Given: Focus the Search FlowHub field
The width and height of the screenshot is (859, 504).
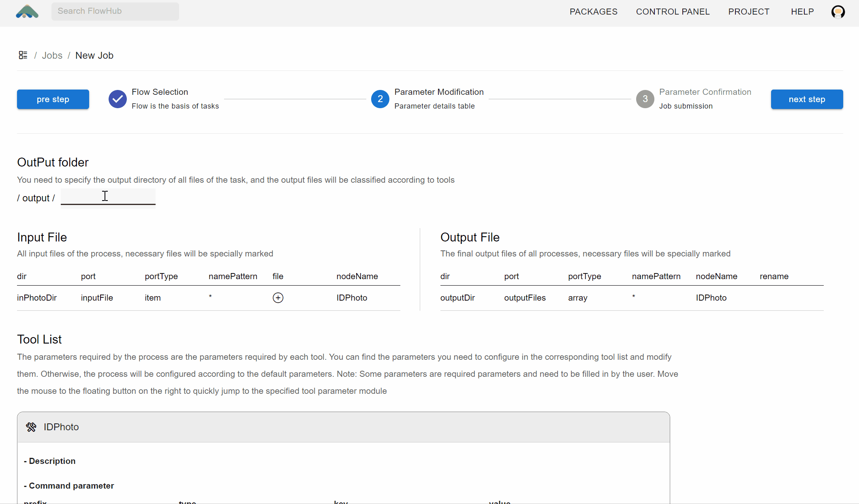Looking at the screenshot, I should [x=115, y=11].
